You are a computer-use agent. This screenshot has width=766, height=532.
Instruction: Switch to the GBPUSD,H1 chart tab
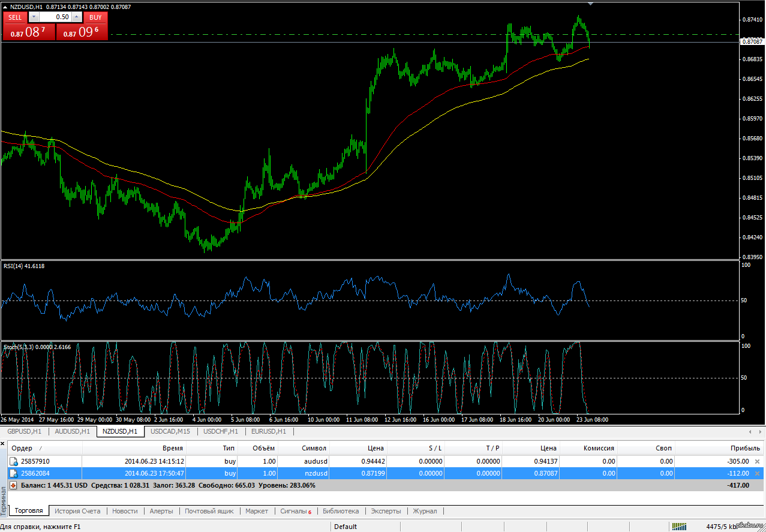25,431
